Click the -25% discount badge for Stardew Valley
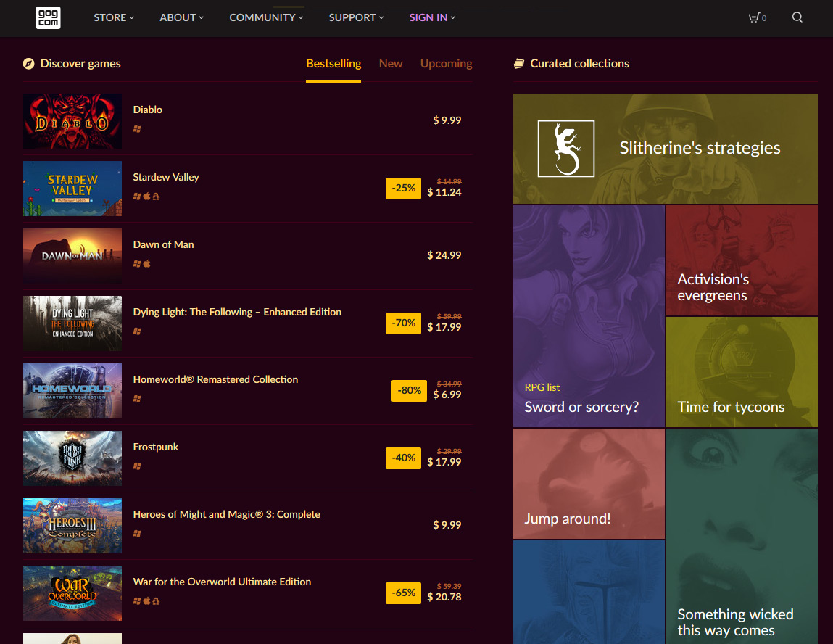Screen dimensions: 833x644 tap(403, 189)
